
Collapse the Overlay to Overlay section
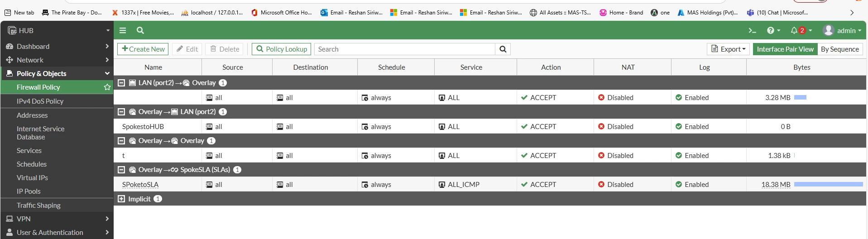(x=121, y=141)
